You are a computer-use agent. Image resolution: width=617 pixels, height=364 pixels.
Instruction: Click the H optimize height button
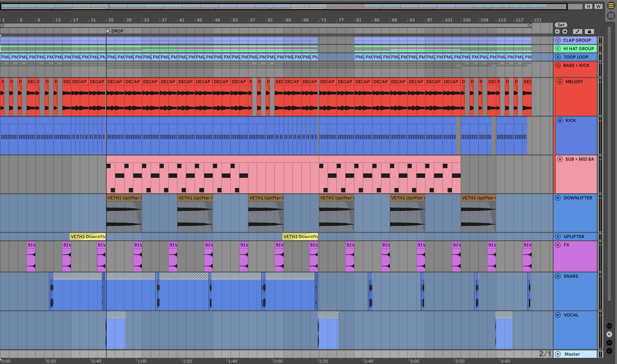coord(588,6)
